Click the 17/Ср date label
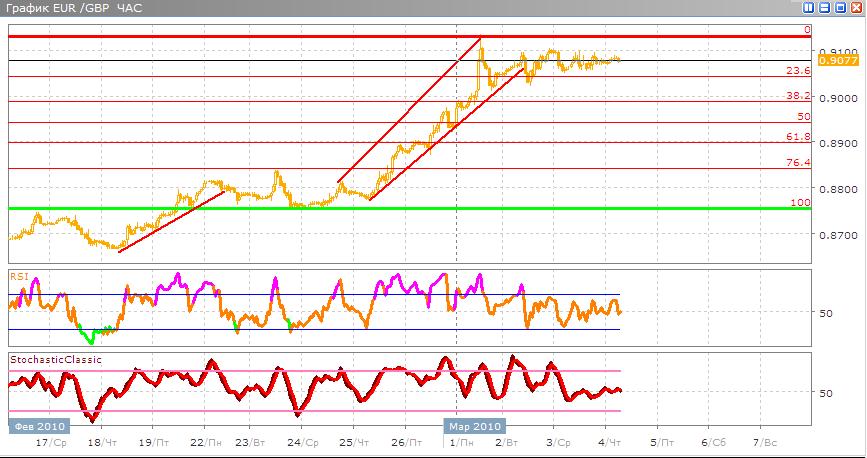The height and width of the screenshot is (458, 867). [51, 443]
